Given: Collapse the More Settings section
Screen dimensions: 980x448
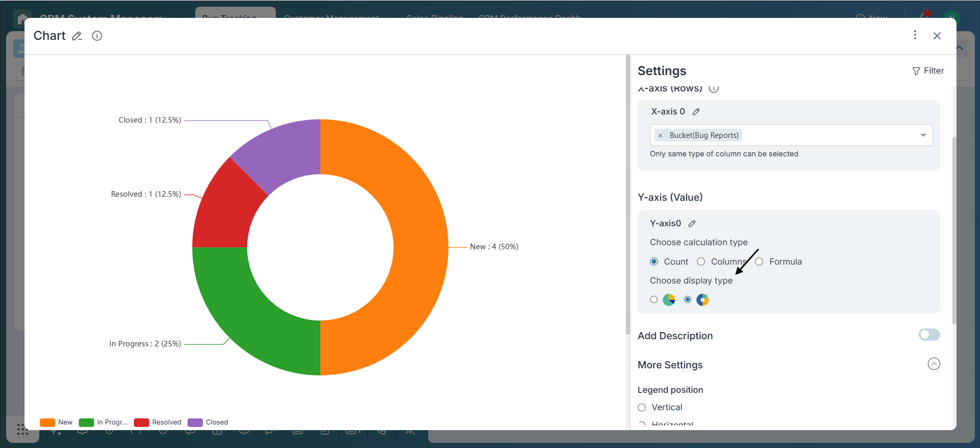Looking at the screenshot, I should coord(934,364).
